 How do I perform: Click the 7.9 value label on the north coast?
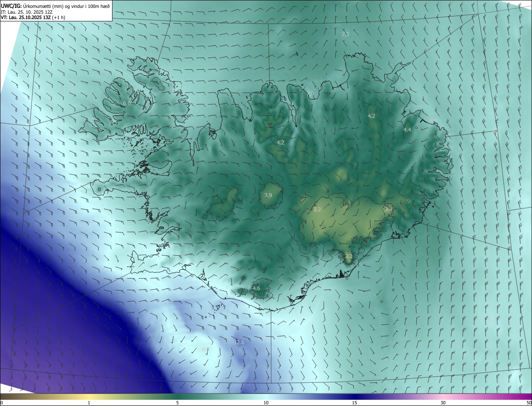pos(310,93)
